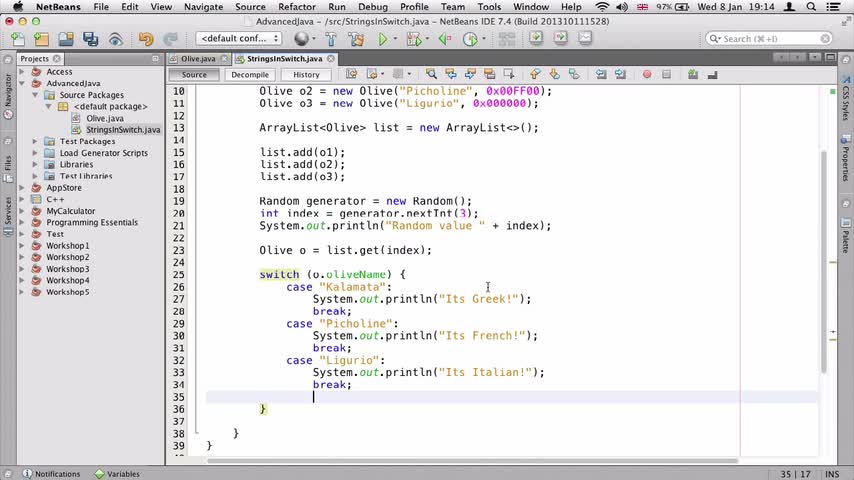Viewport: 854px width, 480px height.
Task: Expand the MyCalculator project node
Action: [x=22, y=211]
